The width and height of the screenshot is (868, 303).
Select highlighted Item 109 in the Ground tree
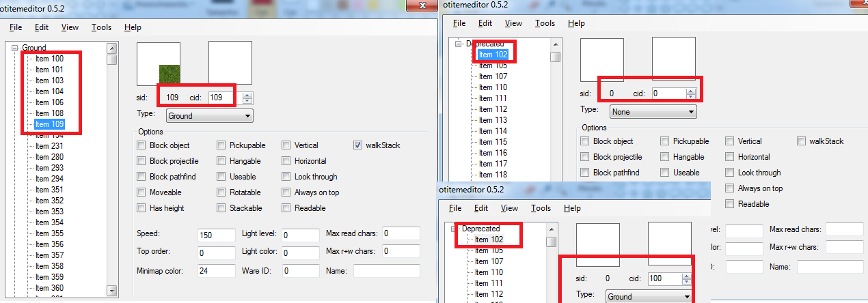point(49,124)
